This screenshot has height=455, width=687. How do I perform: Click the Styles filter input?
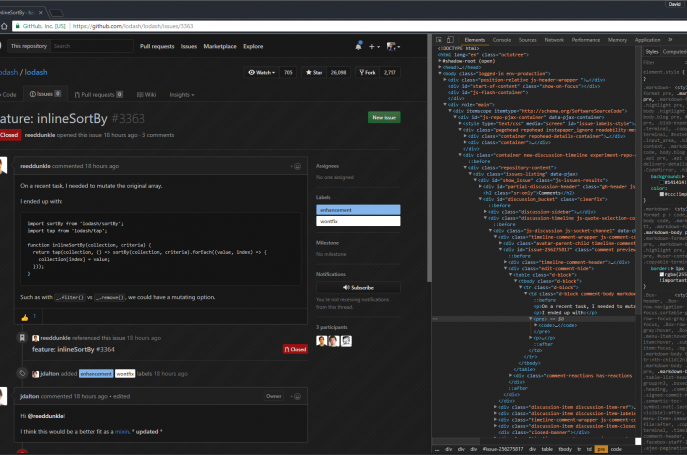664,63
